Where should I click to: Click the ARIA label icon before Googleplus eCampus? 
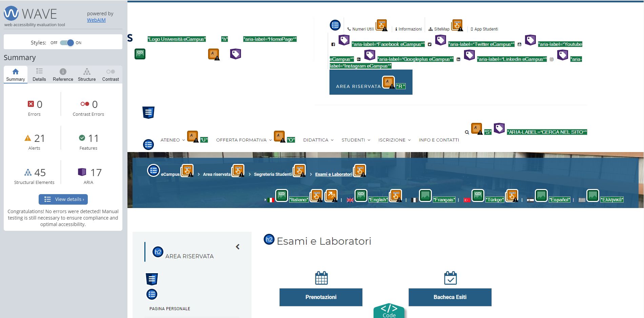(369, 55)
